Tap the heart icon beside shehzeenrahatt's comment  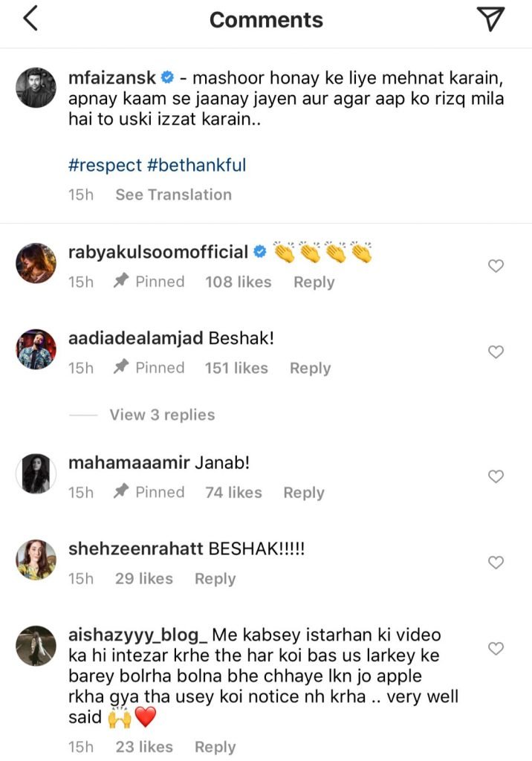click(496, 563)
